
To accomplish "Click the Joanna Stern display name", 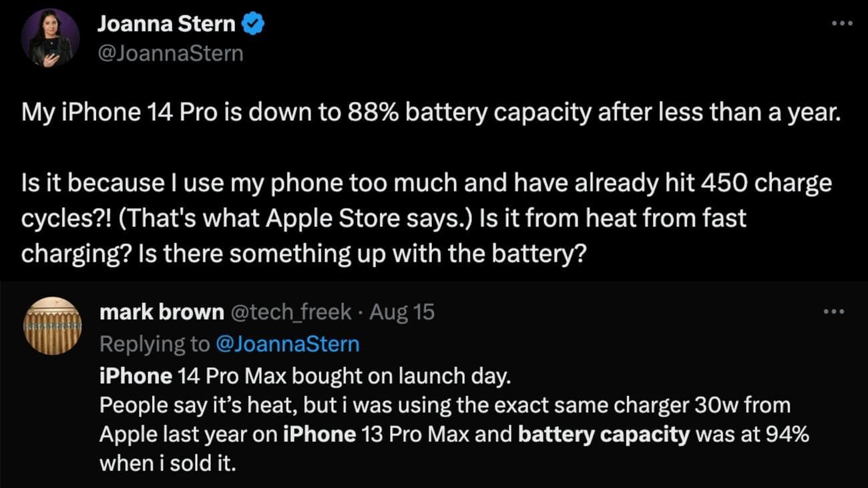I will [x=166, y=25].
